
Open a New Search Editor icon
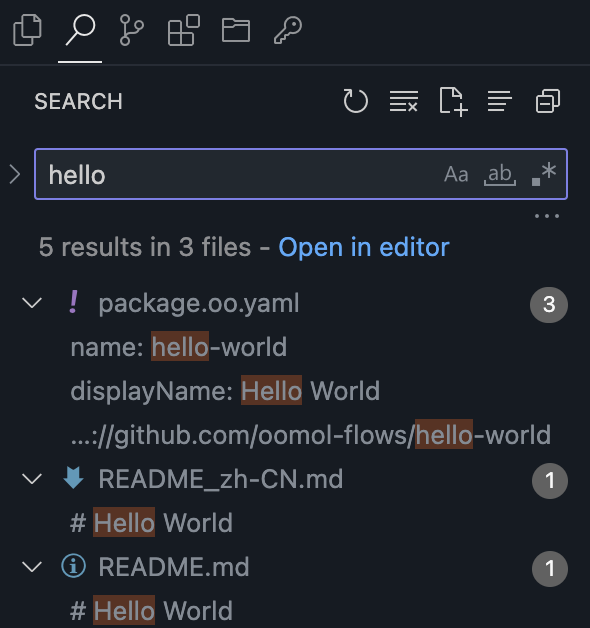(453, 102)
